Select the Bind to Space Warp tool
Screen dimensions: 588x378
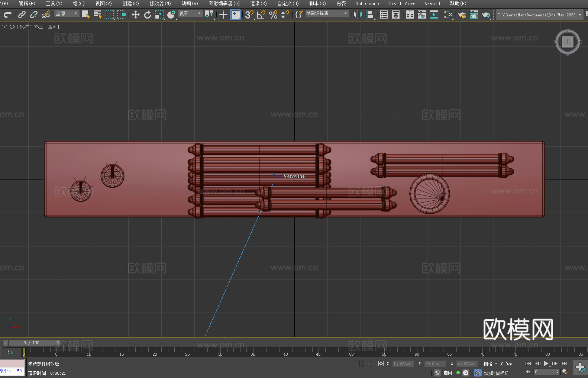46,14
